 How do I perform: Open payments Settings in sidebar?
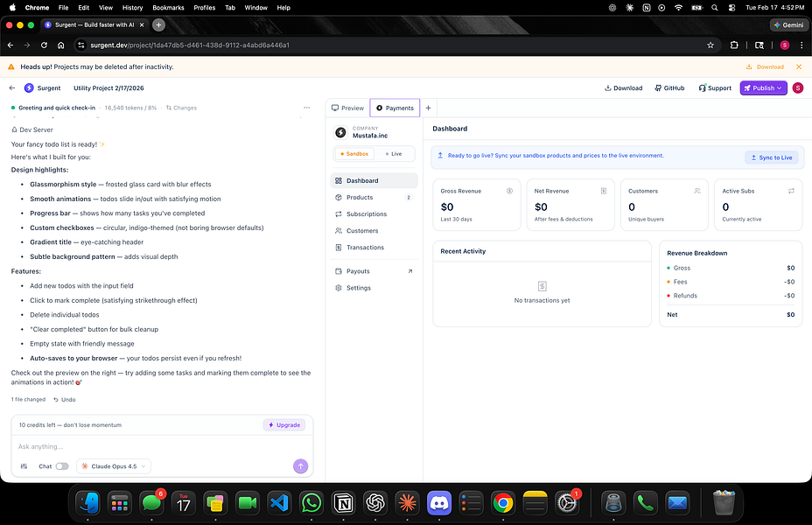374,288
